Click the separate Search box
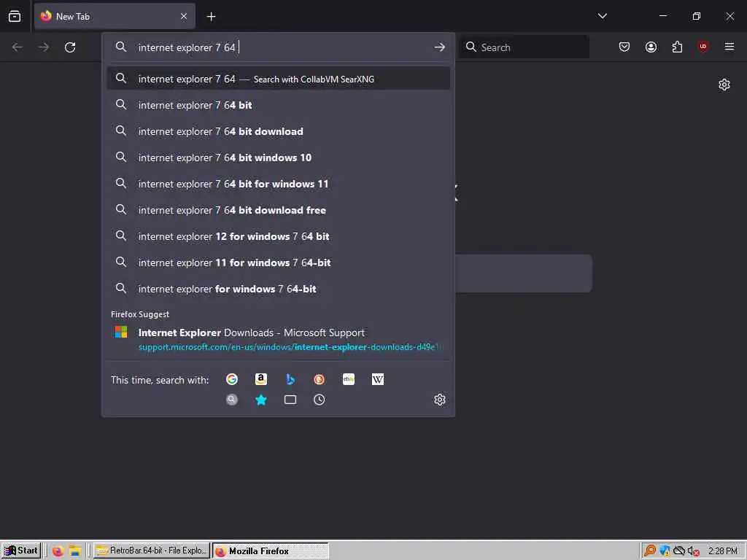The image size is (747, 560). (x=524, y=47)
